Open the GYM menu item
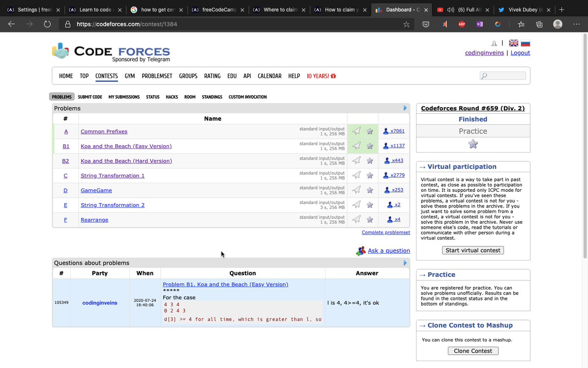Viewport: 588px width, 368px height. 130,76
